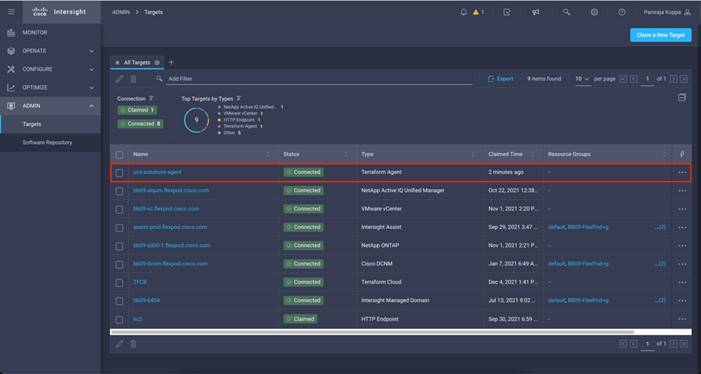
Task: Open Software Repository in the sidebar
Action: [x=50, y=143]
